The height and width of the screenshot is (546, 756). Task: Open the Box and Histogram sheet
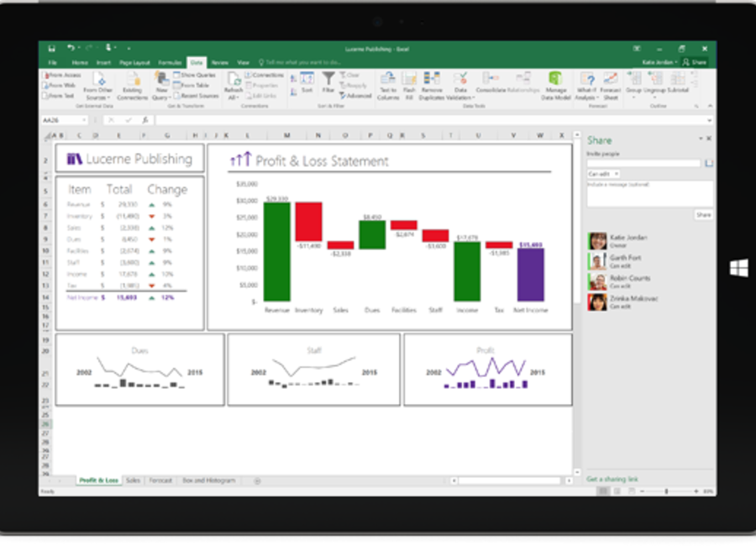pos(209,480)
